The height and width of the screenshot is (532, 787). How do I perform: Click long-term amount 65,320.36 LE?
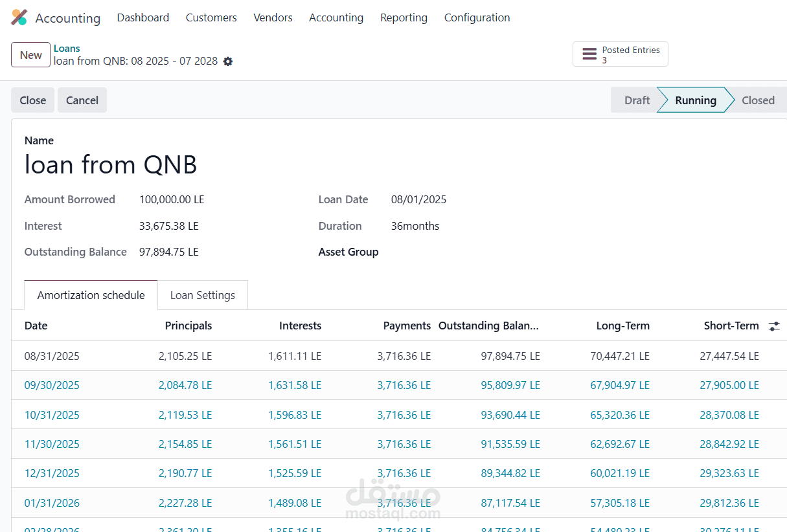[620, 415]
